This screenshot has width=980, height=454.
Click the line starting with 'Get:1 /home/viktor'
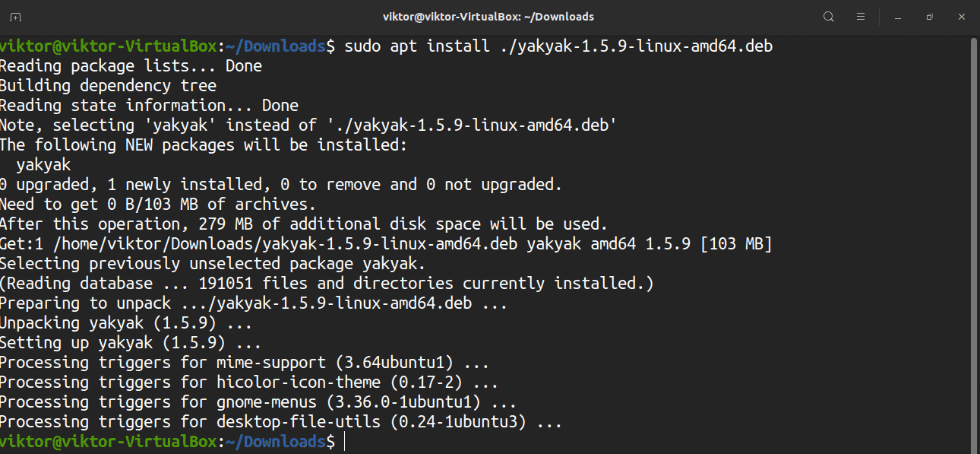385,244
